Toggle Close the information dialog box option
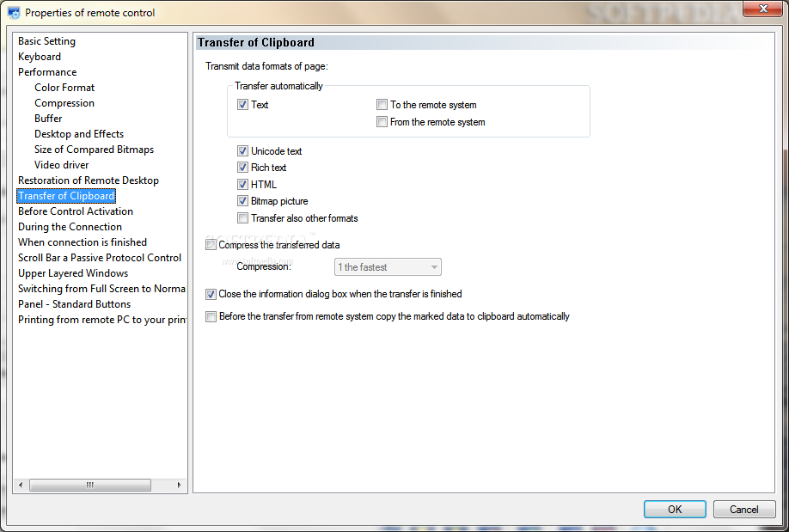This screenshot has width=789, height=532. coord(211,294)
